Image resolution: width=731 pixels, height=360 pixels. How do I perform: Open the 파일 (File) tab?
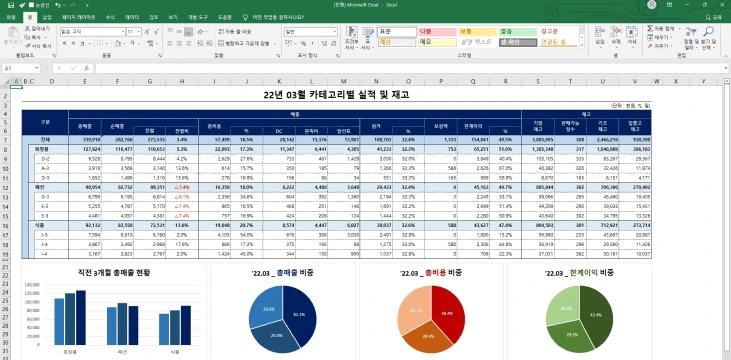[11, 17]
